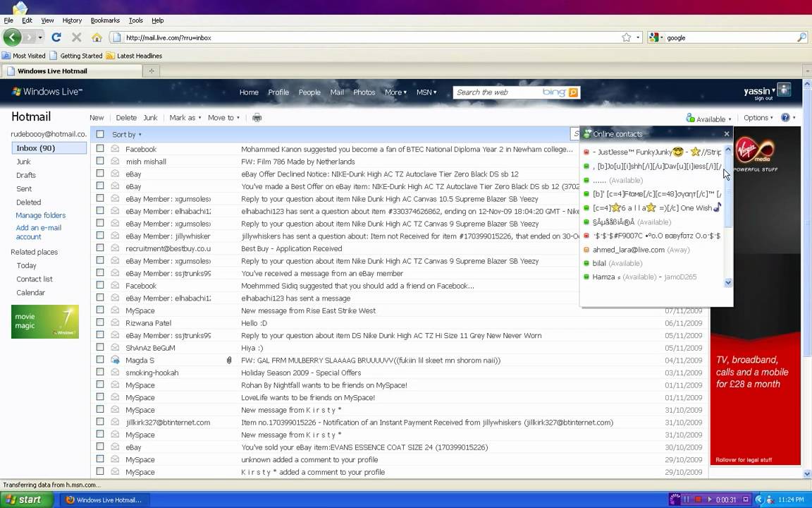The height and width of the screenshot is (508, 812).
Task: Select the Windows Live Hotmail browser tab
Action: [x=71, y=71]
